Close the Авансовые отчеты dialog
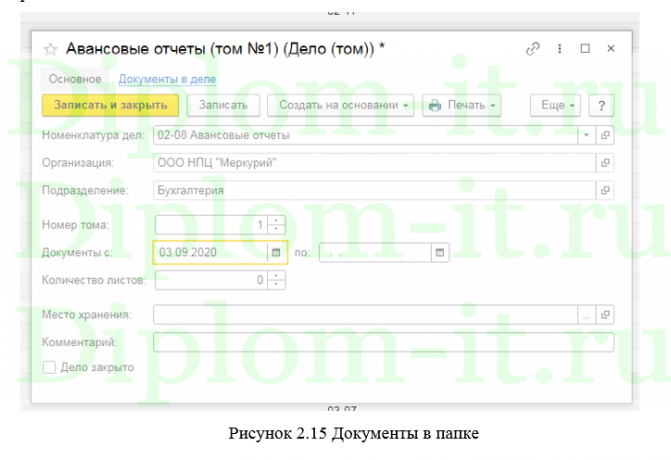The height and width of the screenshot is (460, 671). [611, 48]
